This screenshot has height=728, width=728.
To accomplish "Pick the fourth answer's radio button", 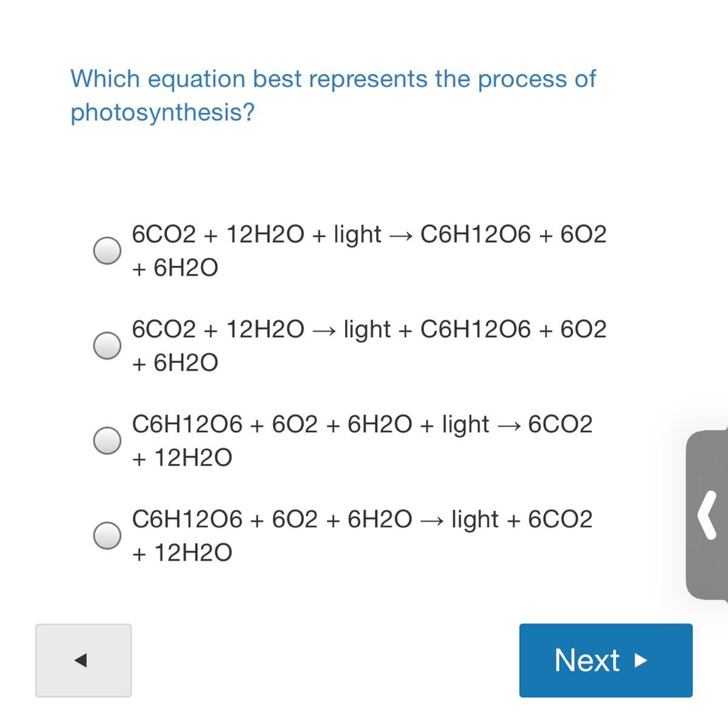I will [x=107, y=535].
